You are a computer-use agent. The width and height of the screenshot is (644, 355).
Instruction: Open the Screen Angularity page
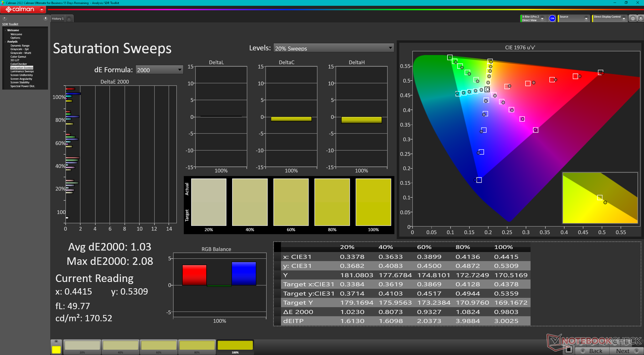[x=21, y=79]
